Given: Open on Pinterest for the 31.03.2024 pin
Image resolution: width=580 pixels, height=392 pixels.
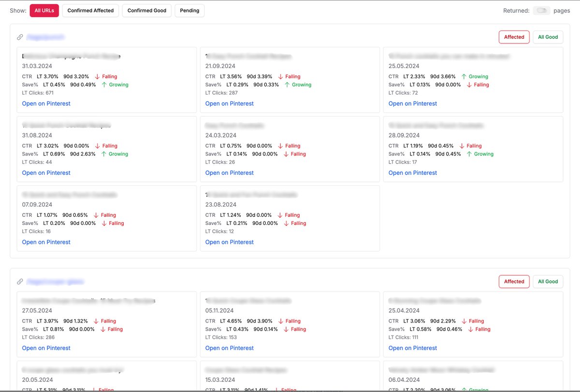Looking at the screenshot, I should [46, 103].
